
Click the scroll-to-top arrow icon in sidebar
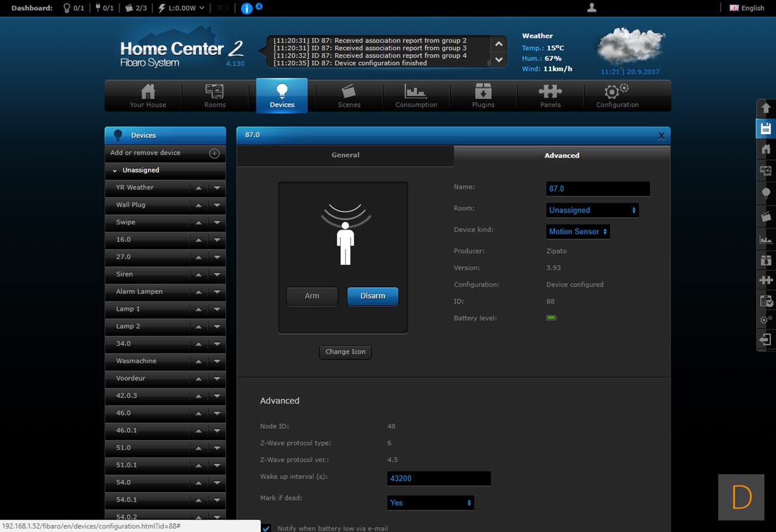point(766,109)
